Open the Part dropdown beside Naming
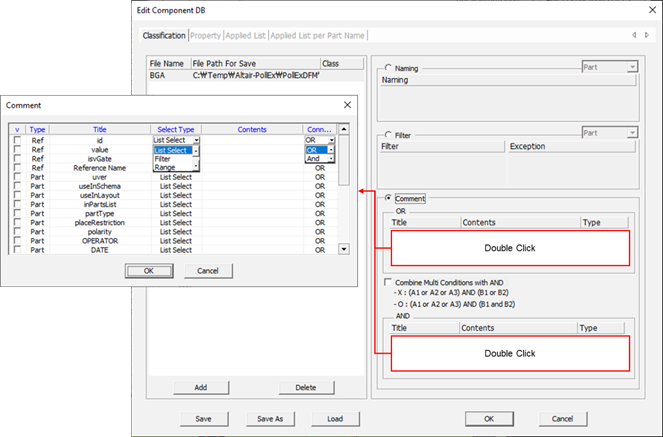Screen dimensions: 663x437 tap(632, 67)
